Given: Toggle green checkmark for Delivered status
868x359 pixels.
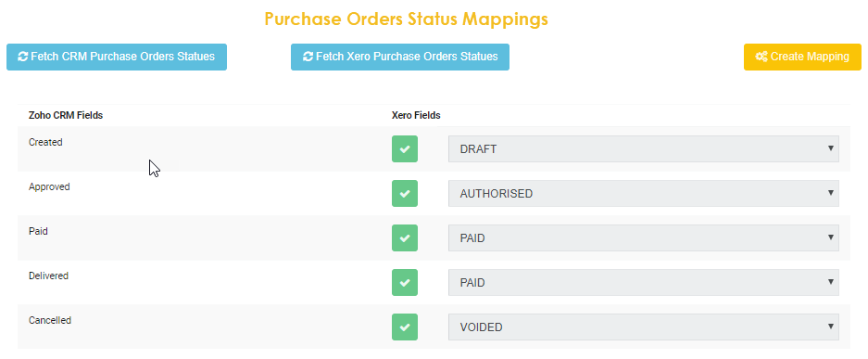Looking at the screenshot, I should click(x=405, y=283).
